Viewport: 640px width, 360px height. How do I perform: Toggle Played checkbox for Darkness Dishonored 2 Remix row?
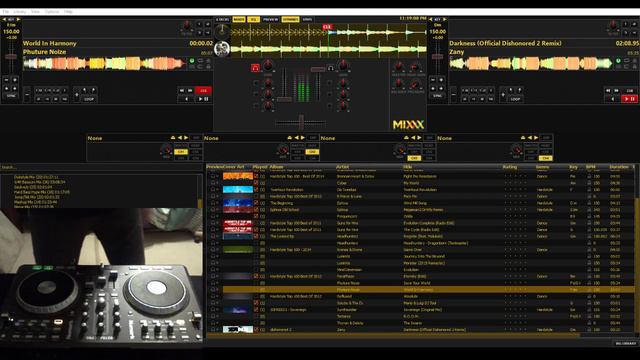(256, 330)
